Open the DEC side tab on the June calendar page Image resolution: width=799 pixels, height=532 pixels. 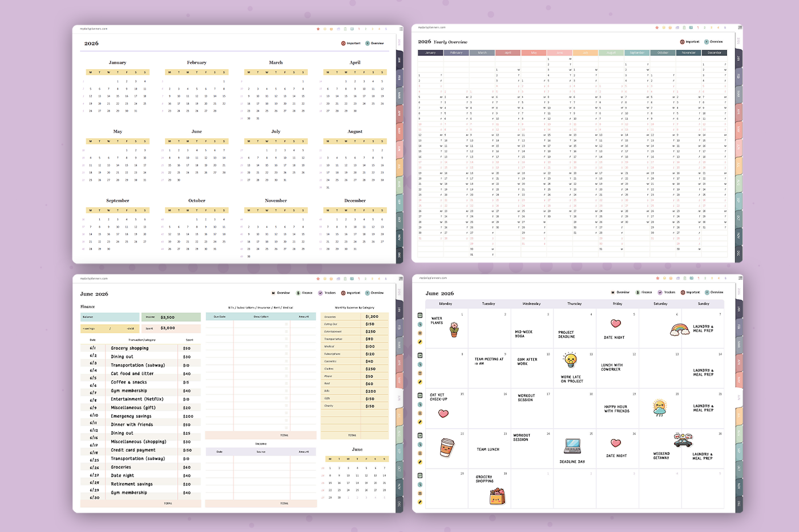click(739, 503)
